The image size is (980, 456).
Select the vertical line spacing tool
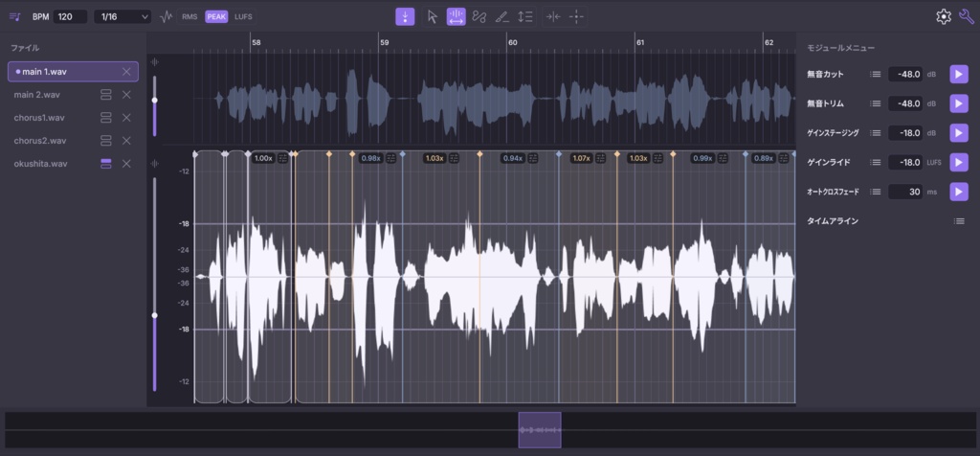coord(525,17)
